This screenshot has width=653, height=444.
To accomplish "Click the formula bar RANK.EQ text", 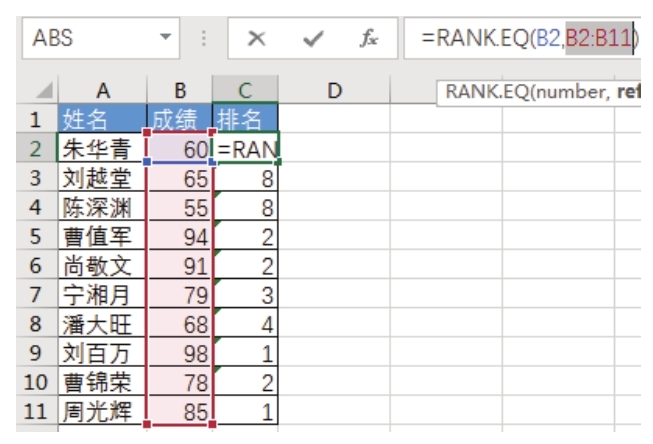I will pyautogui.click(x=470, y=39).
